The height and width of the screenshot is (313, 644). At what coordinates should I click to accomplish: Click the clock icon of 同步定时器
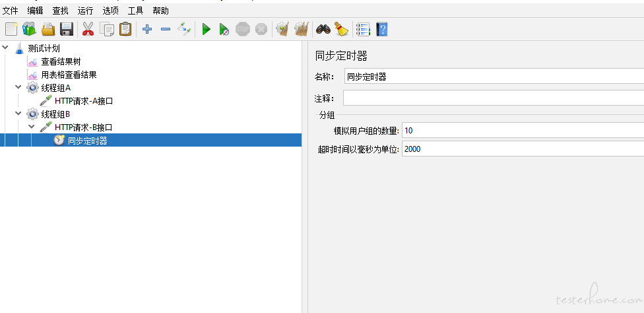coord(59,140)
